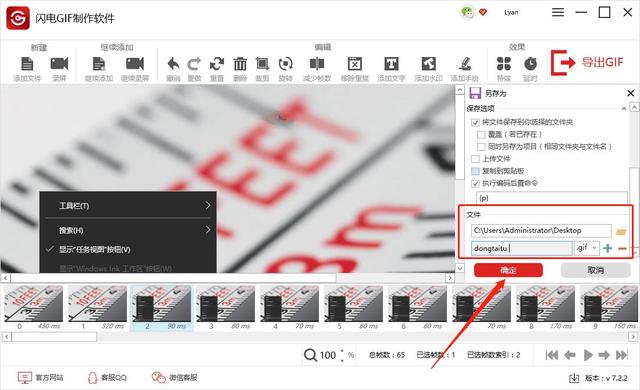Select frame 0 thumbnail (430 ms)
Viewport: 640px width, 390px height.
pos(33,308)
